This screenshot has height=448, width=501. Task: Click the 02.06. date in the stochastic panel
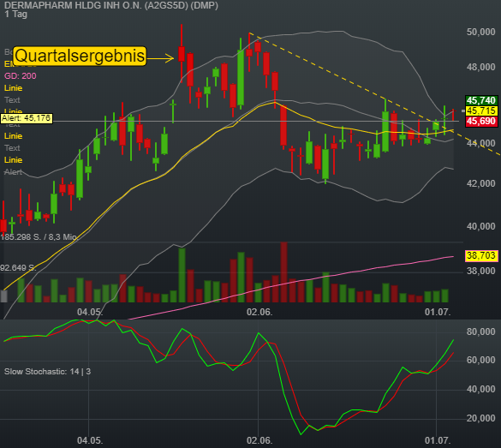pyautogui.click(x=259, y=440)
